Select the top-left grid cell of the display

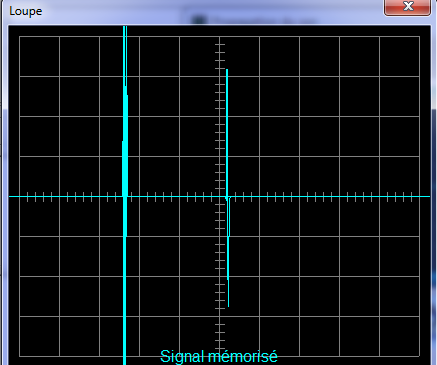tap(40, 57)
